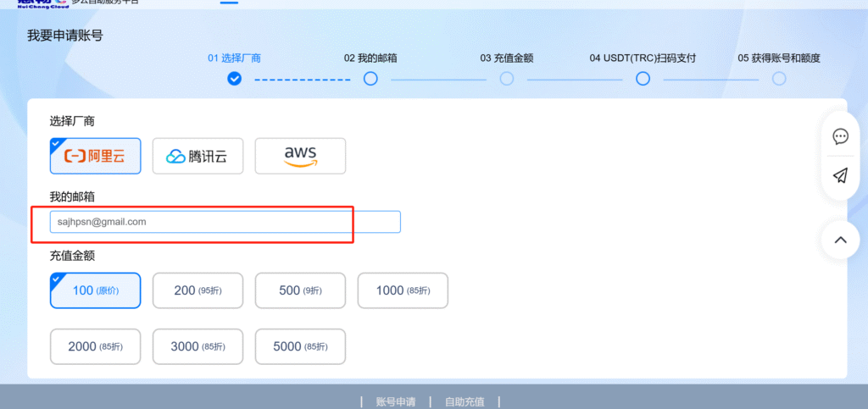Open the 账号申请 footer link
This screenshot has height=409, width=868.
coord(396,402)
